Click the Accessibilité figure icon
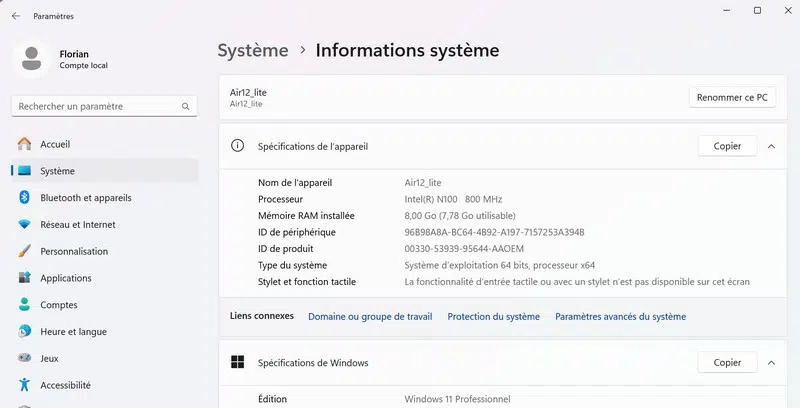This screenshot has width=800, height=408. click(24, 385)
